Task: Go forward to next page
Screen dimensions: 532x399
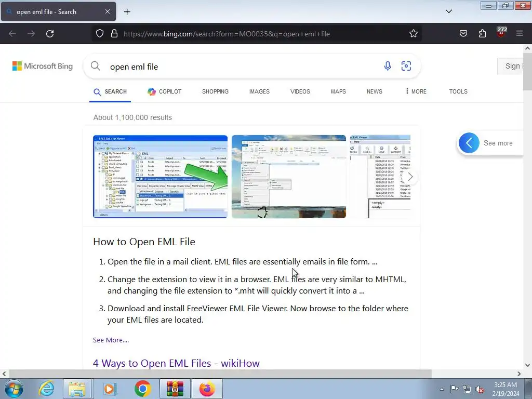Action: (31, 34)
